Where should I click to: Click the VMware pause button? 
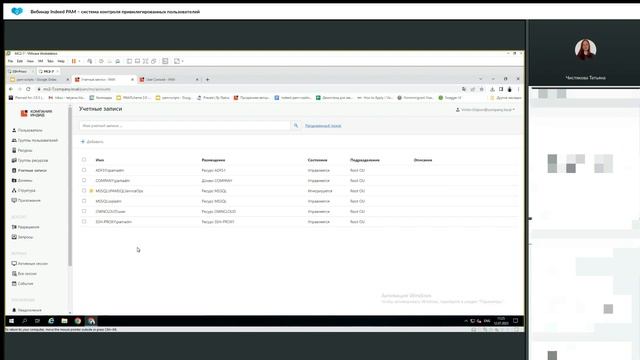[74, 61]
